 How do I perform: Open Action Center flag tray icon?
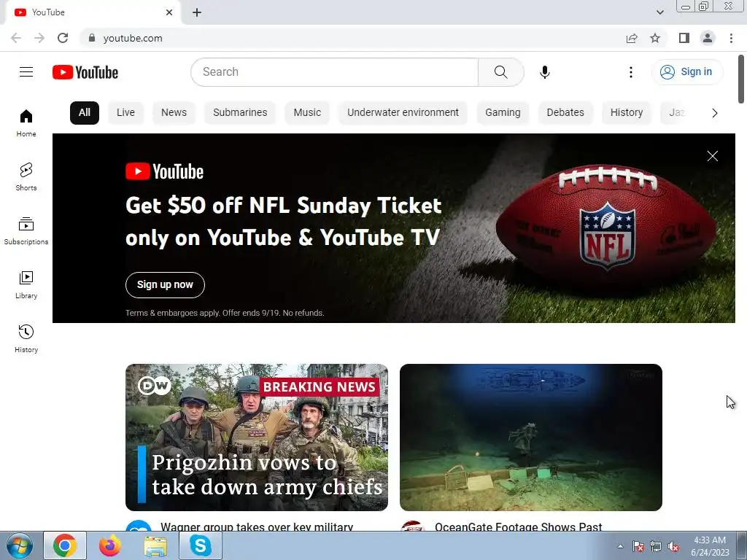(638, 547)
